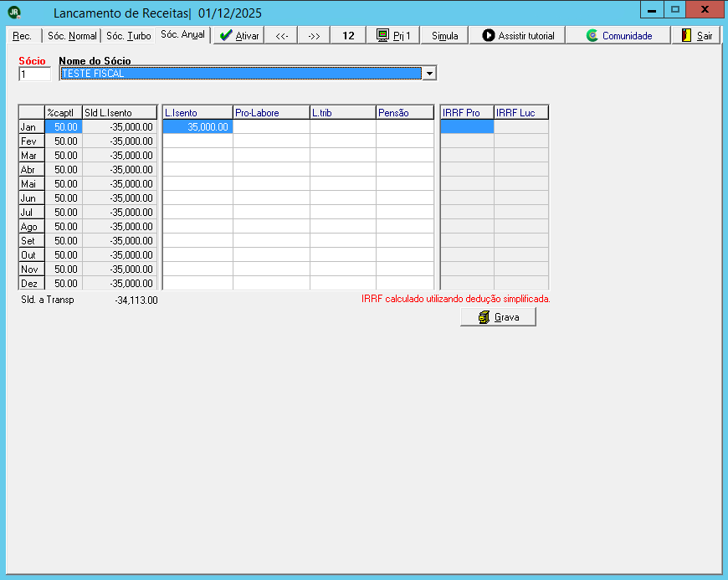728x580 pixels.
Task: Go to next record with ->> button
Action: 315,36
